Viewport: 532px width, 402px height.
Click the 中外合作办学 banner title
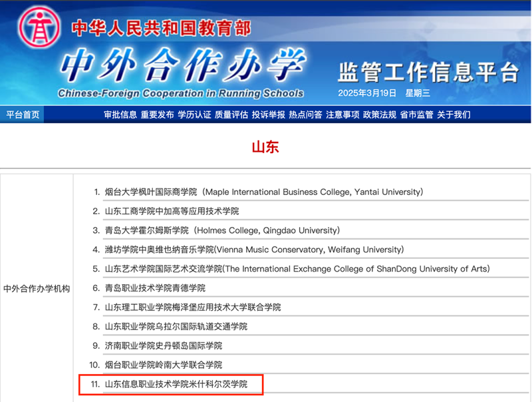click(181, 67)
